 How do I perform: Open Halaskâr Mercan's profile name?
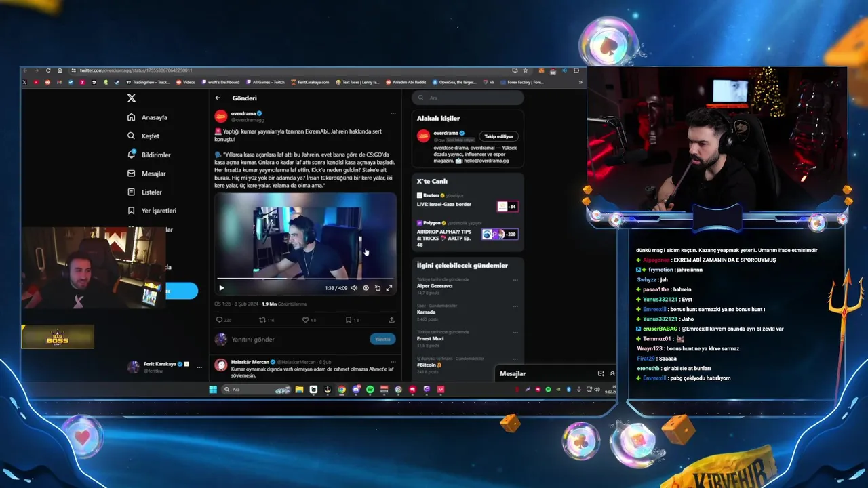(250, 362)
